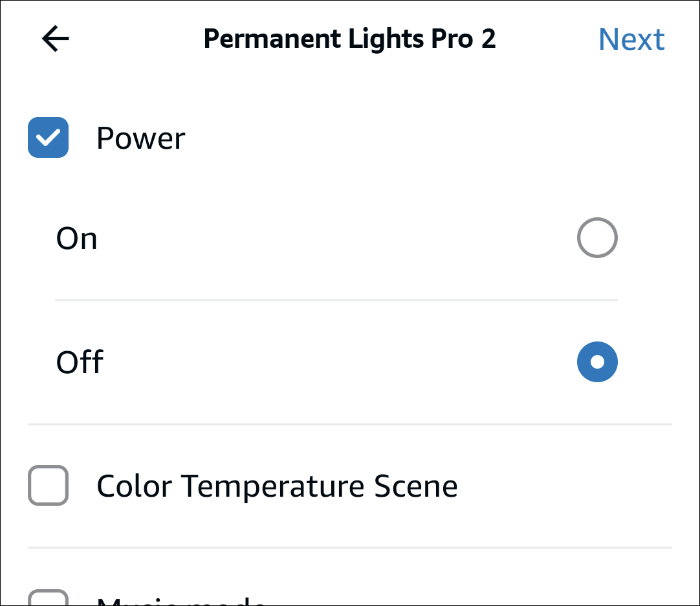
Task: Tap the empty Color Temperature Scene checkbox square
Action: point(48,486)
